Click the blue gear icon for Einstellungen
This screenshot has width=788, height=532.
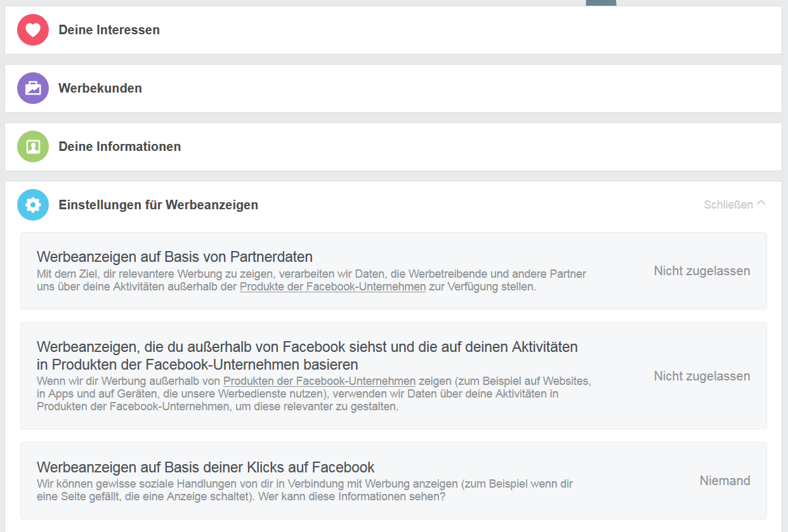coord(33,205)
